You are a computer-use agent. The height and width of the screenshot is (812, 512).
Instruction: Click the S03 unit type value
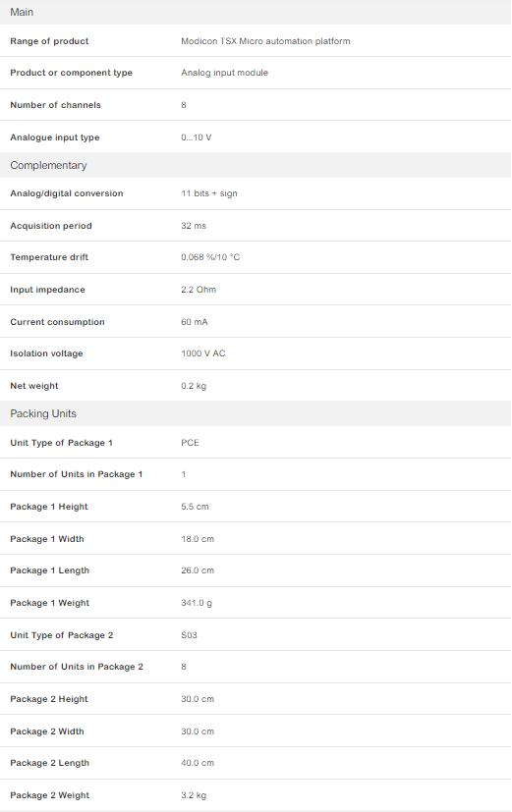[189, 635]
